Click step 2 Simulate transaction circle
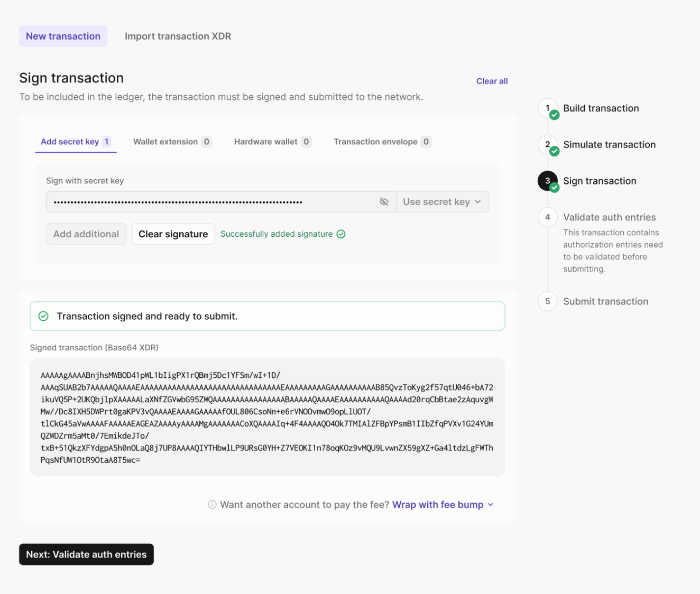This screenshot has width=700, height=594. pos(548,145)
